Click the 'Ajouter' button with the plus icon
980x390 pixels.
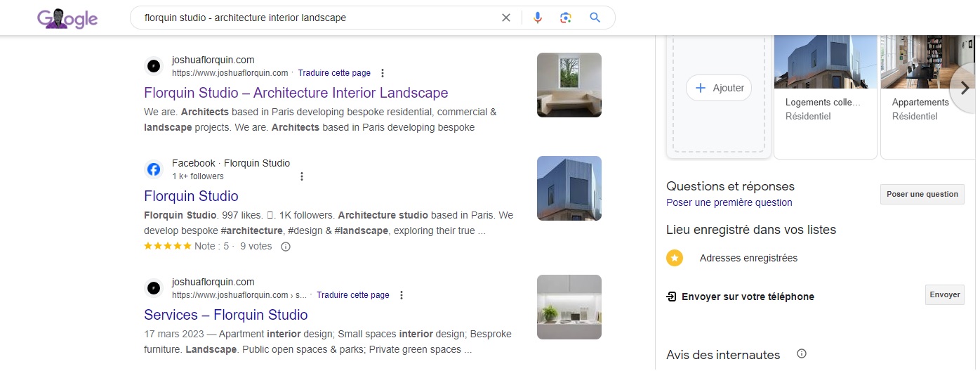[x=719, y=88]
